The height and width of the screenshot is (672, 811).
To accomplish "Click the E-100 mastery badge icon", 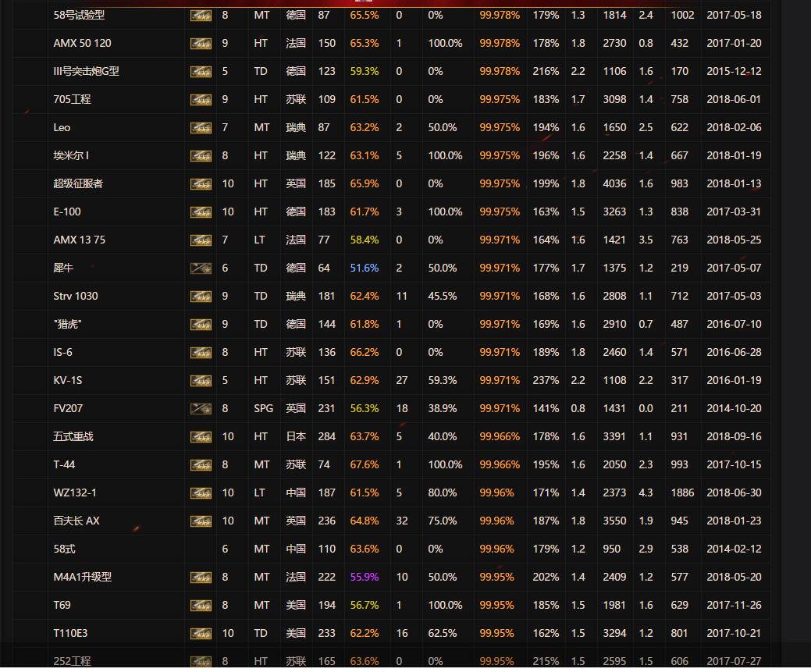I will pyautogui.click(x=201, y=212).
